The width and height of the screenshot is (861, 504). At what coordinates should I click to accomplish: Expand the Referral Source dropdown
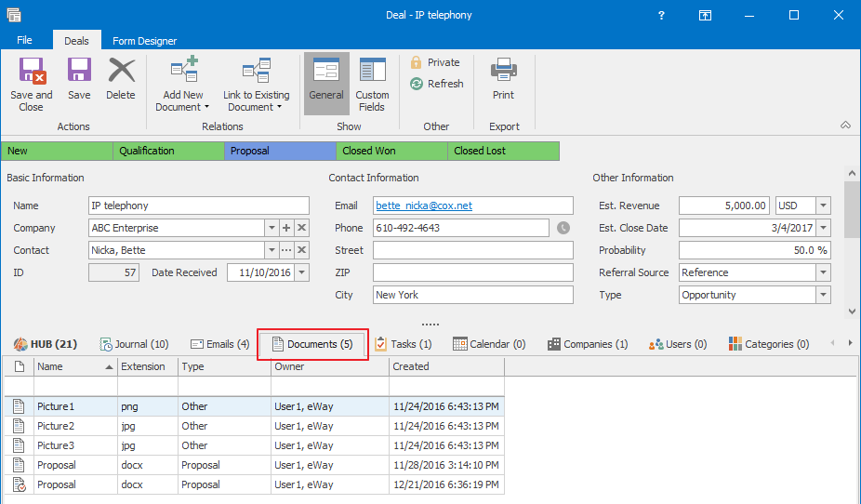[823, 272]
